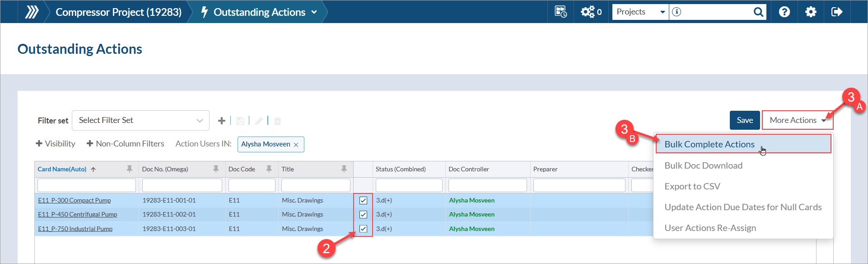Click the search info icon
The image size is (868, 264).
(677, 12)
